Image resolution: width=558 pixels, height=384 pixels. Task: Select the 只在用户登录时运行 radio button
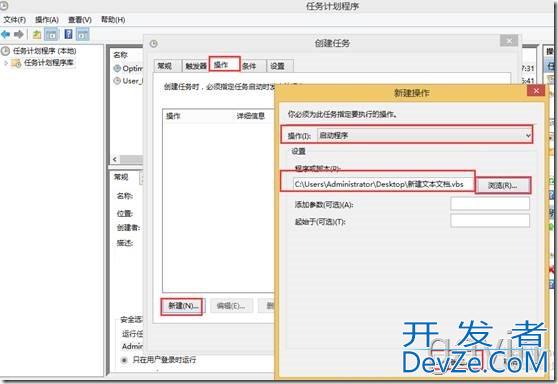click(124, 360)
